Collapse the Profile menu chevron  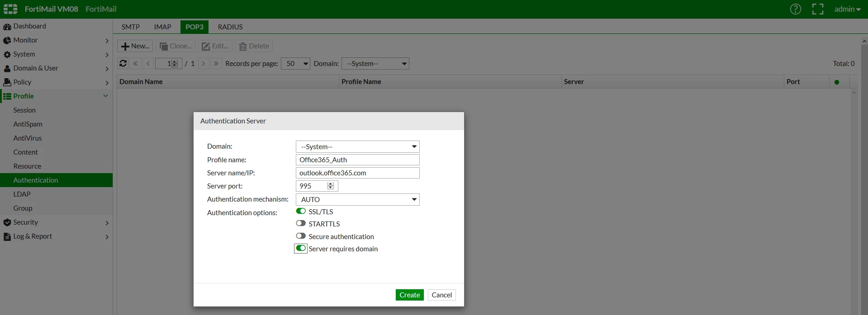coord(105,96)
